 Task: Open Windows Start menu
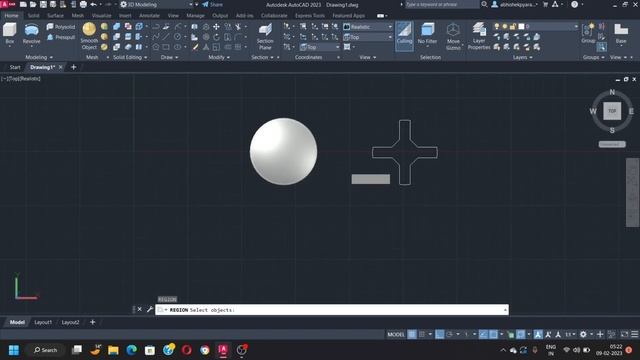13,350
